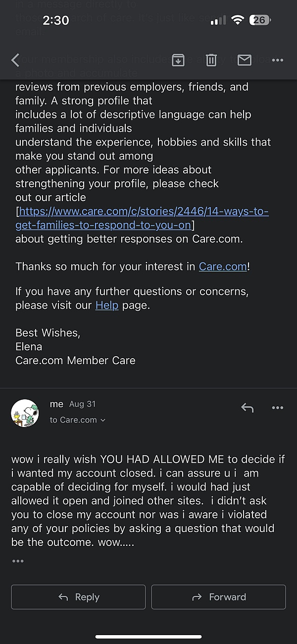Open the Care.com hyperlink
Image resolution: width=297 pixels, height=644 pixels.
click(222, 266)
